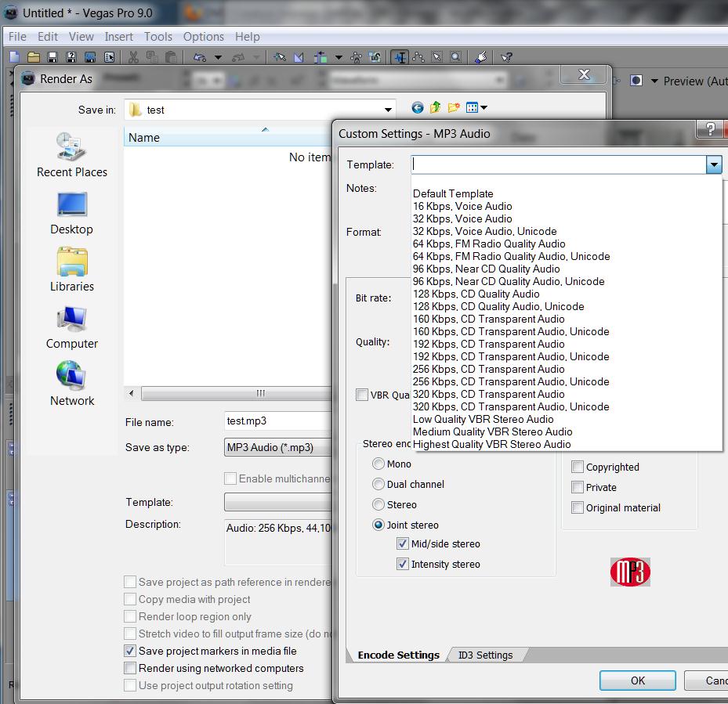Uncheck Save project markers in media file
Image resolution: width=728 pixels, height=704 pixels.
130,651
